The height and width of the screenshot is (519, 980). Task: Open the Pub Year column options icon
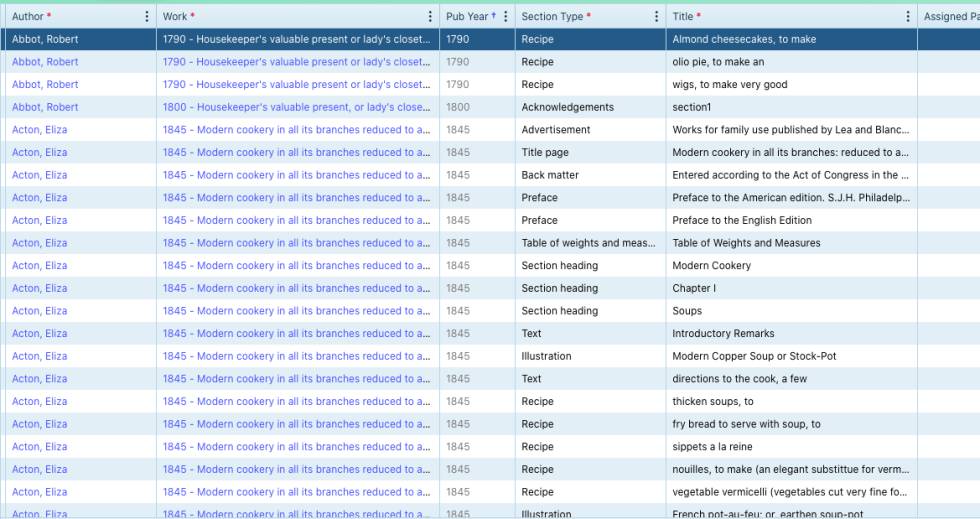[x=505, y=17]
